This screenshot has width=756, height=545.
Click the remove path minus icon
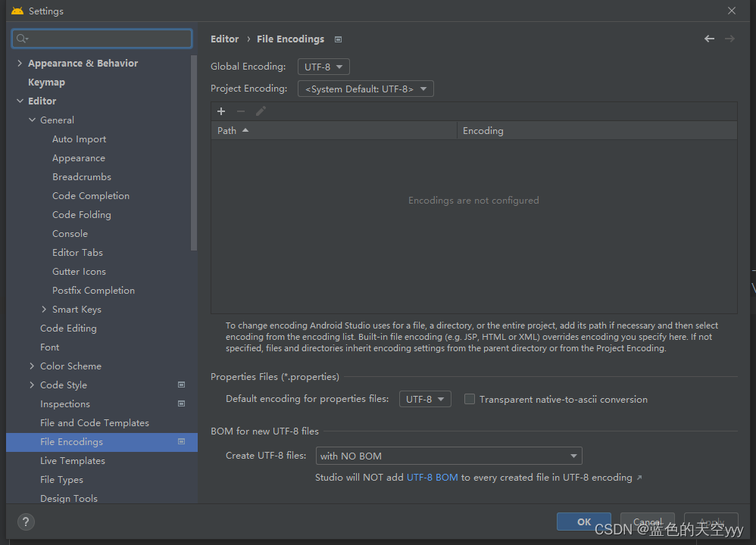(239, 111)
